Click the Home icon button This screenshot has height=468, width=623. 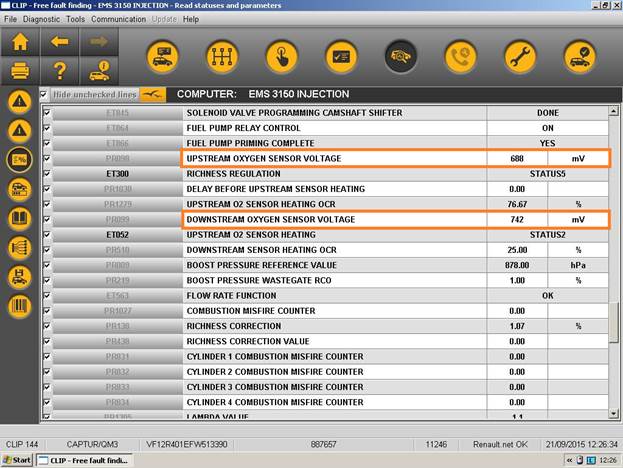click(20, 43)
